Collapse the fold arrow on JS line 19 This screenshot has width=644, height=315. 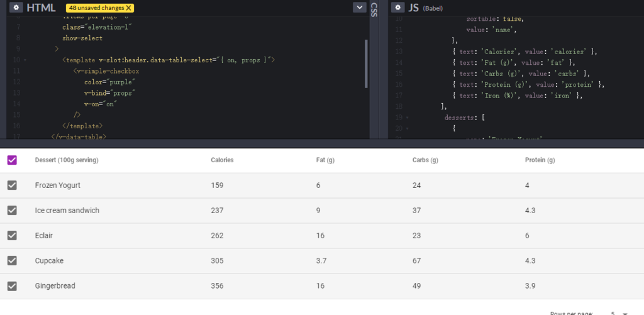[x=407, y=118]
